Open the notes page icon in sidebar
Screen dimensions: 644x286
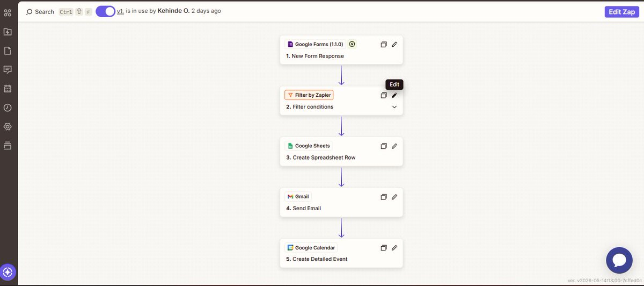point(8,51)
